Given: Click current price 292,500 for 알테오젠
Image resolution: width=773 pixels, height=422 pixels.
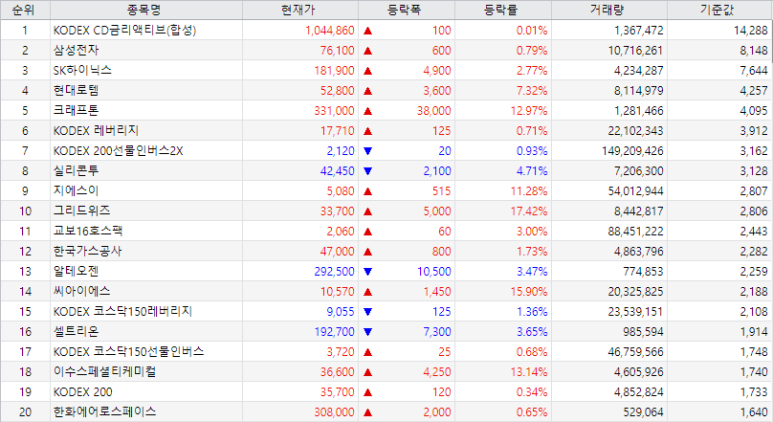Looking at the screenshot, I should tap(334, 272).
